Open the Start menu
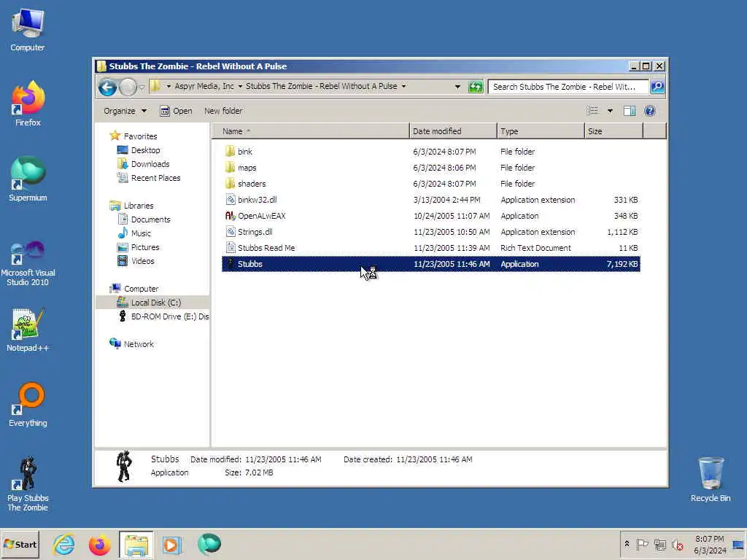The image size is (747, 560). click(20, 544)
